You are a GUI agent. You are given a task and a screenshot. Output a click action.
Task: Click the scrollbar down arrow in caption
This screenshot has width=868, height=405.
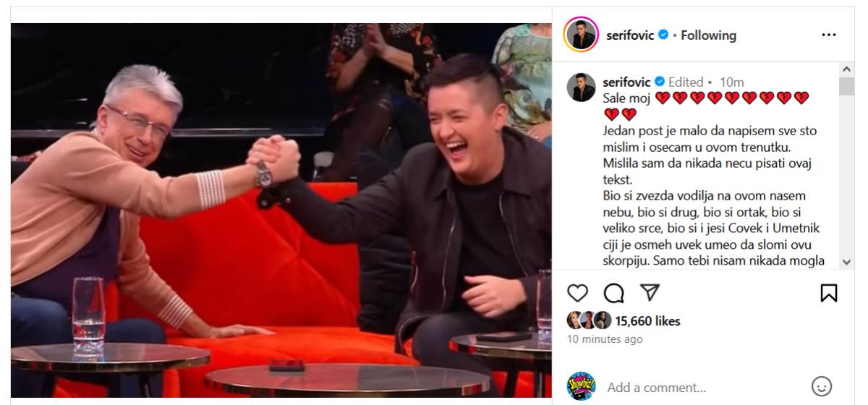[x=846, y=262]
